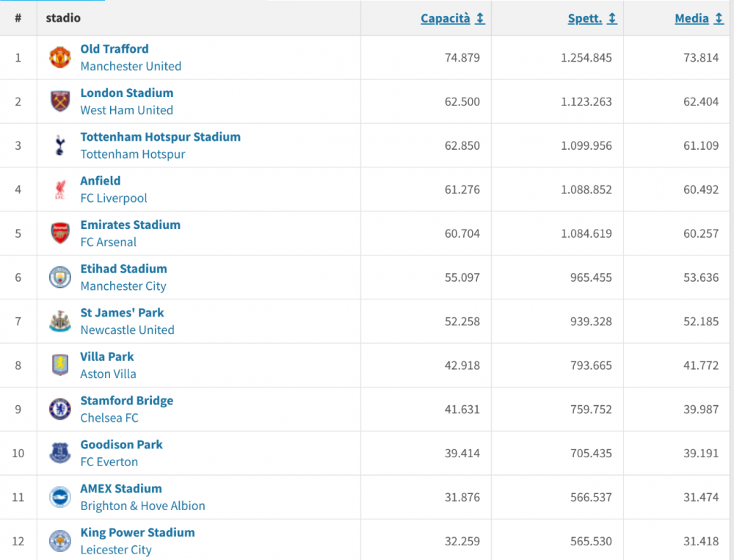Select Etihad average attendance value 53.636
Screen dimensions: 734x560
tap(701, 277)
